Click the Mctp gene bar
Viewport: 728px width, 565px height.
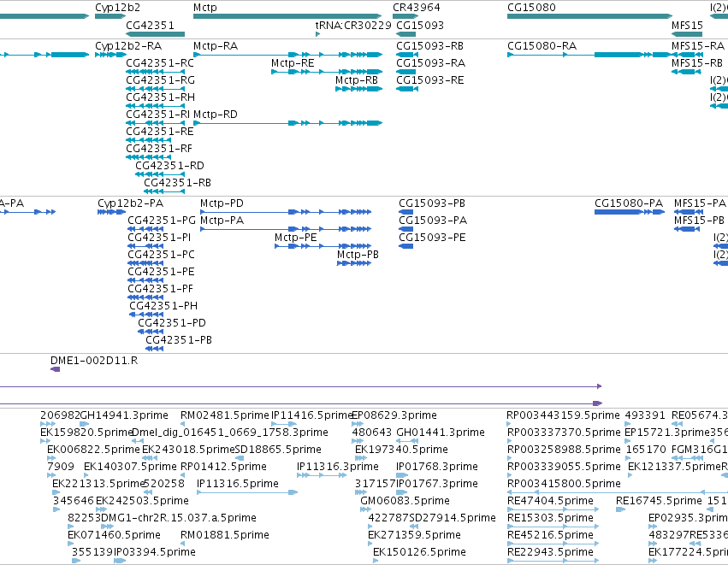[287, 16]
